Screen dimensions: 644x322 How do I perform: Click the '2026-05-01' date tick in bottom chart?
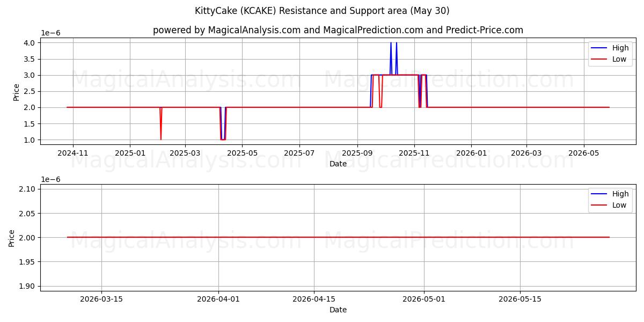424,299
